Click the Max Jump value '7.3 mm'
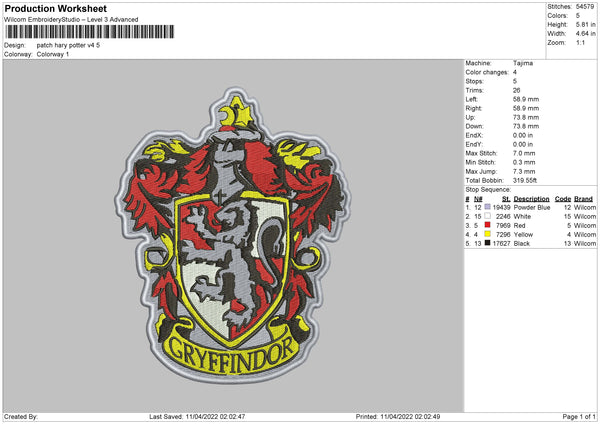Viewport: 600px width, 424px height. pyautogui.click(x=524, y=171)
